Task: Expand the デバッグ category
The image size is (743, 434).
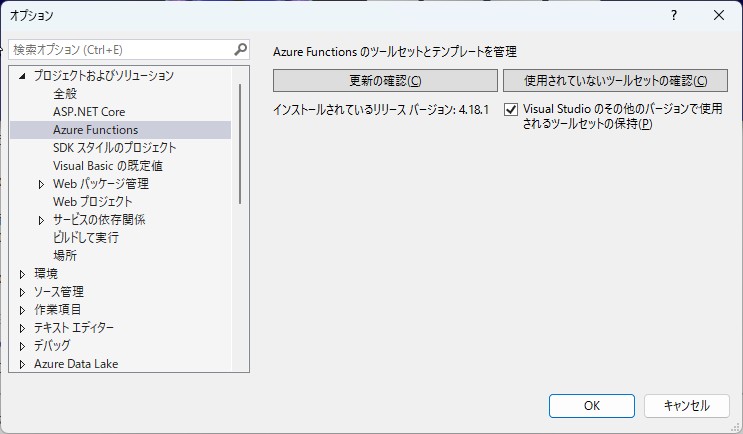Action: pyautogui.click(x=22, y=346)
